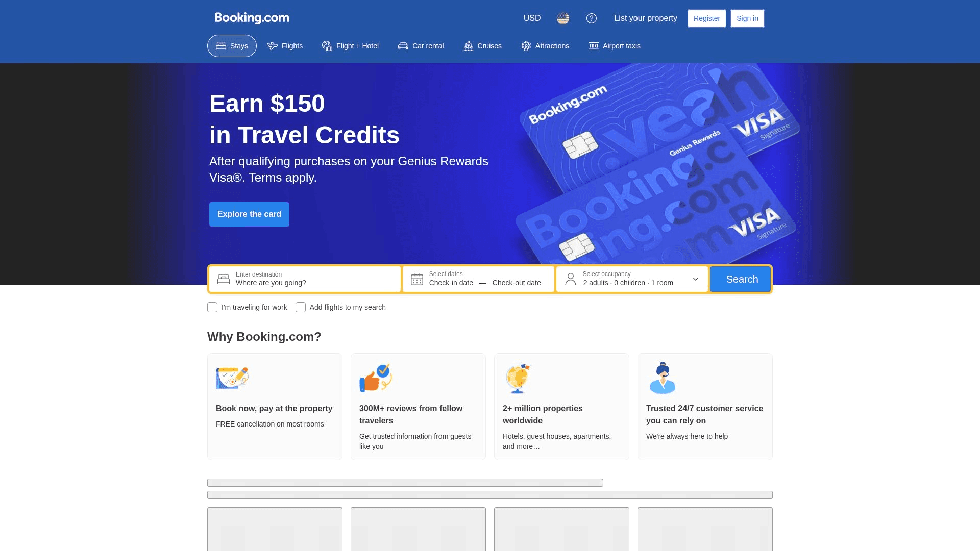Open the Cruises tab

(482, 46)
